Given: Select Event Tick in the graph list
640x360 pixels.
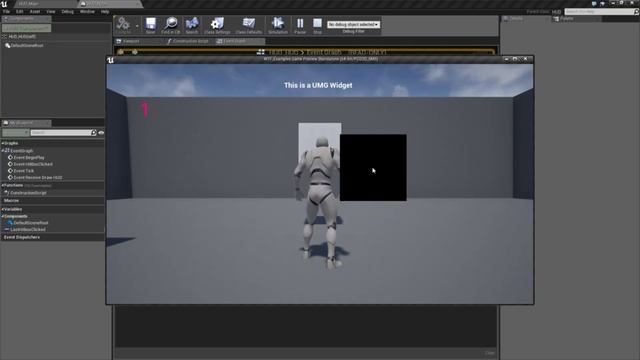Looking at the screenshot, I should [x=23, y=171].
